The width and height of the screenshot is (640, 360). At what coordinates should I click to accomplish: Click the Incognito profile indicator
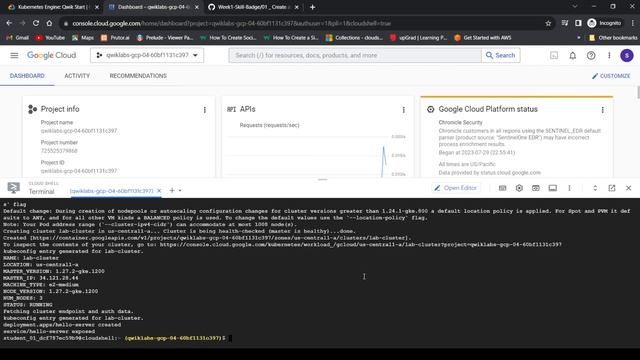604,23
